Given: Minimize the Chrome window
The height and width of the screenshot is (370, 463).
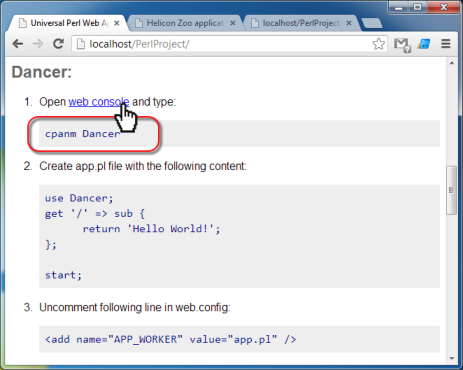Looking at the screenshot, I should pyautogui.click(x=399, y=7).
